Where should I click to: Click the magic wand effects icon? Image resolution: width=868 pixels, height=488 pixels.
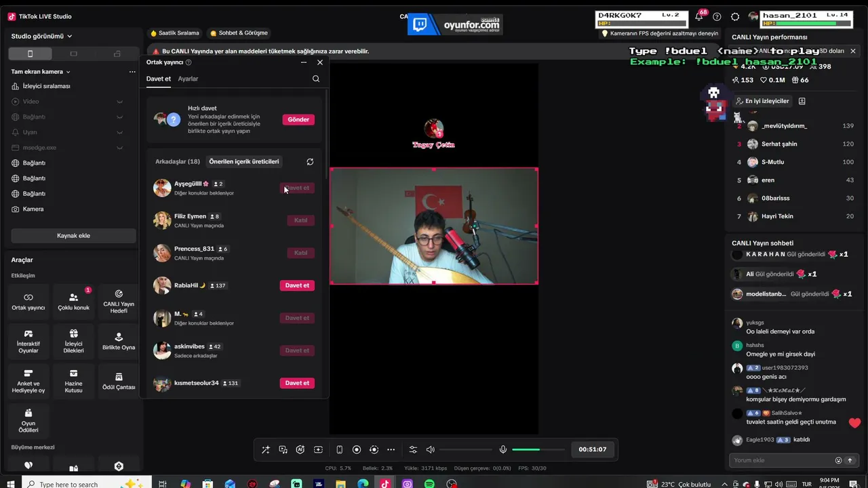pyautogui.click(x=265, y=449)
